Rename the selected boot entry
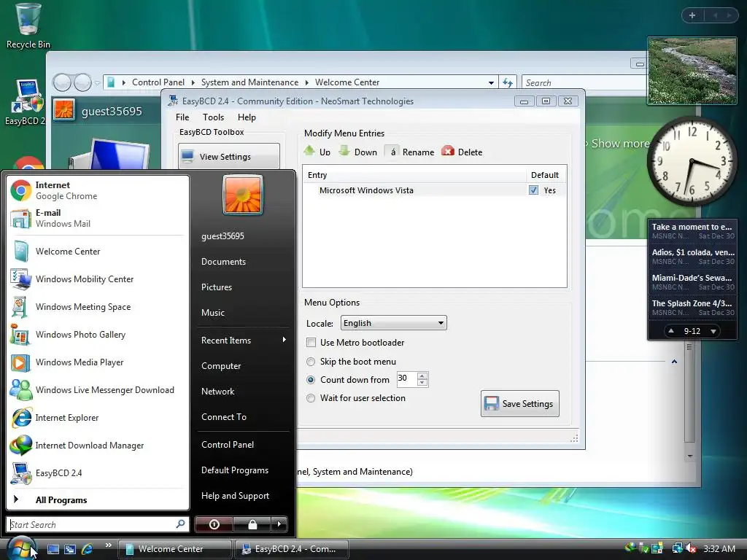Viewport: 747px width, 560px height. pos(410,152)
